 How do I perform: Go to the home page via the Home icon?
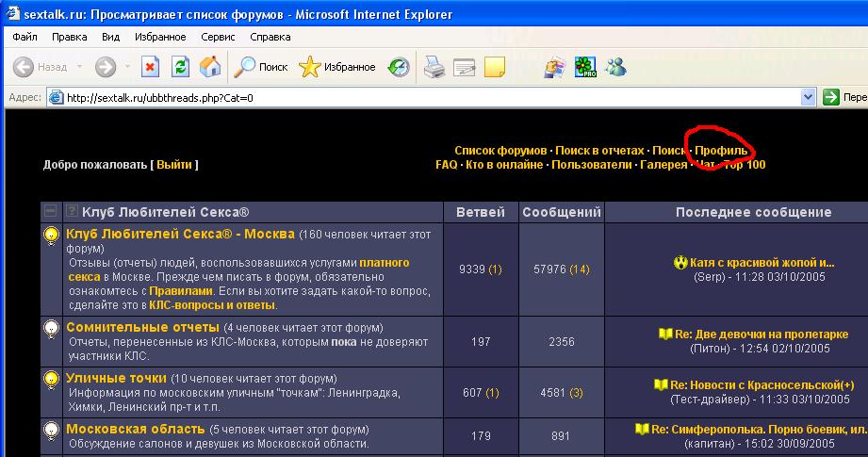click(x=210, y=67)
